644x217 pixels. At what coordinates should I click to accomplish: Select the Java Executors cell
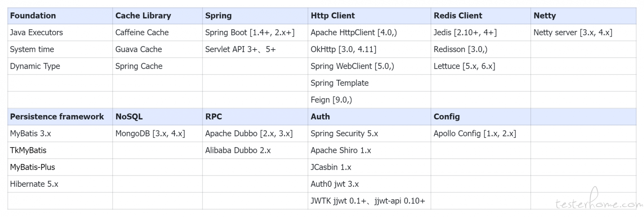(60, 33)
